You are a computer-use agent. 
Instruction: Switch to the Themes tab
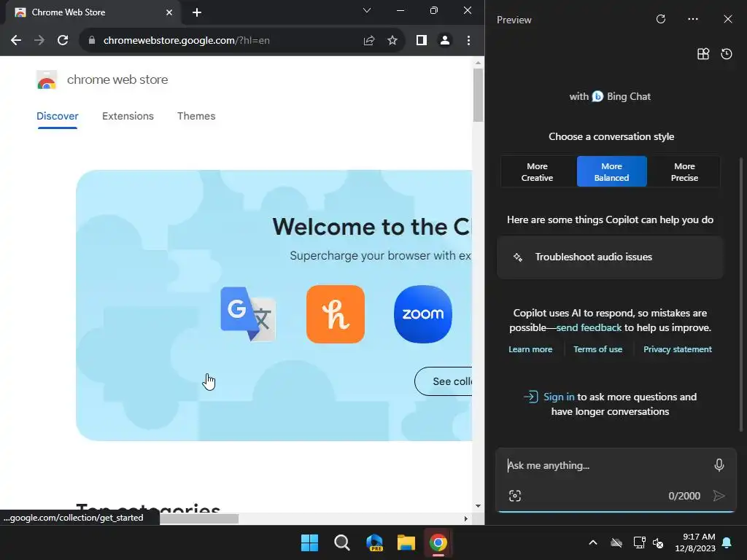click(x=196, y=116)
